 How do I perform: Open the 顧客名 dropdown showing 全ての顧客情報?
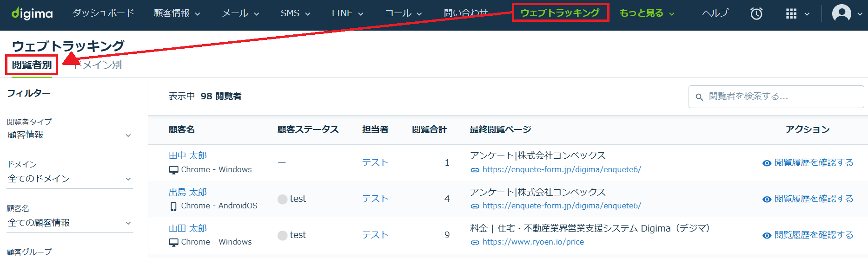tap(70, 223)
